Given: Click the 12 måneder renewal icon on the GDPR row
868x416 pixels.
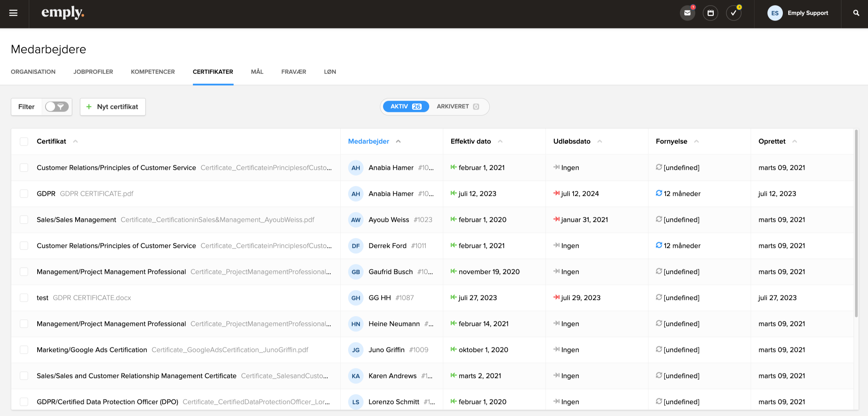Looking at the screenshot, I should tap(659, 193).
